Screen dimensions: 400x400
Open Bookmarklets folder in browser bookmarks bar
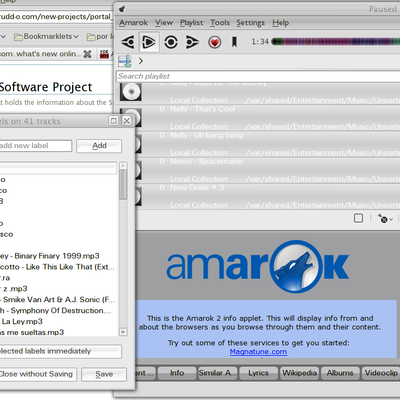coord(46,36)
